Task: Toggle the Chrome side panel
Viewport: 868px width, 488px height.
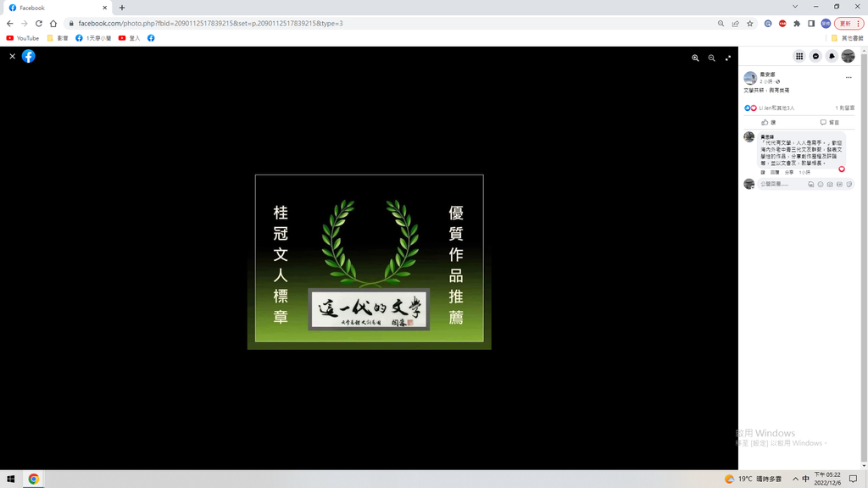Action: click(811, 24)
